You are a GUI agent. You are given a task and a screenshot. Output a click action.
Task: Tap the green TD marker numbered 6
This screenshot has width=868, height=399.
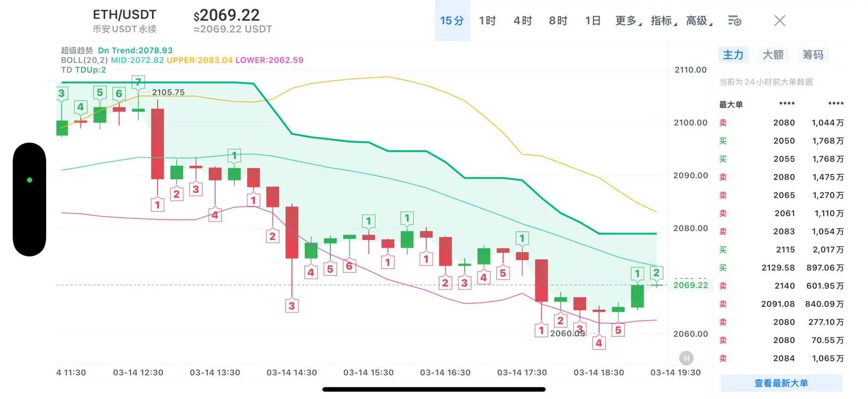119,93
